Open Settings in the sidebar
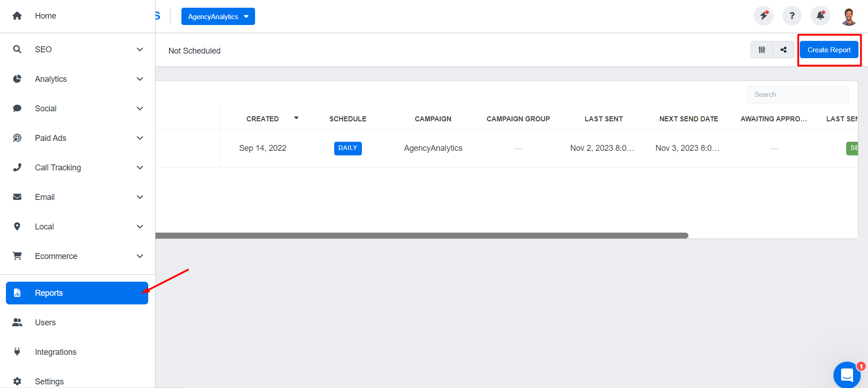 click(x=49, y=382)
